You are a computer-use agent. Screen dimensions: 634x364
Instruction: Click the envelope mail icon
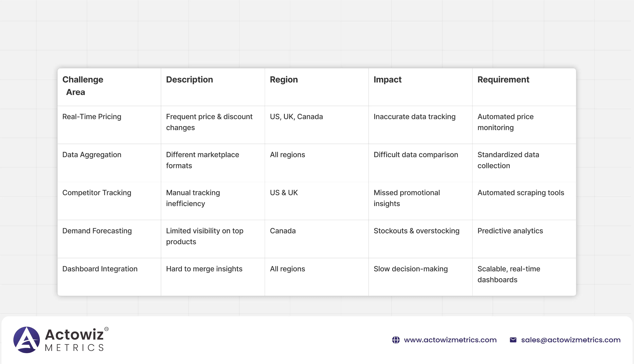513,340
